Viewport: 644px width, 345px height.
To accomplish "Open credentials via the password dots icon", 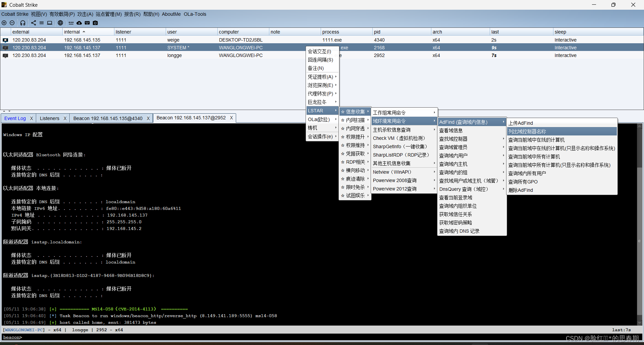I will click(x=71, y=23).
